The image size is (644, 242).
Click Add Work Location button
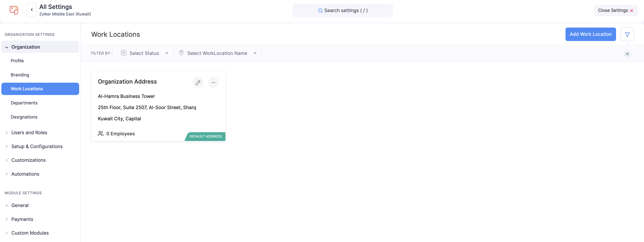(x=590, y=34)
